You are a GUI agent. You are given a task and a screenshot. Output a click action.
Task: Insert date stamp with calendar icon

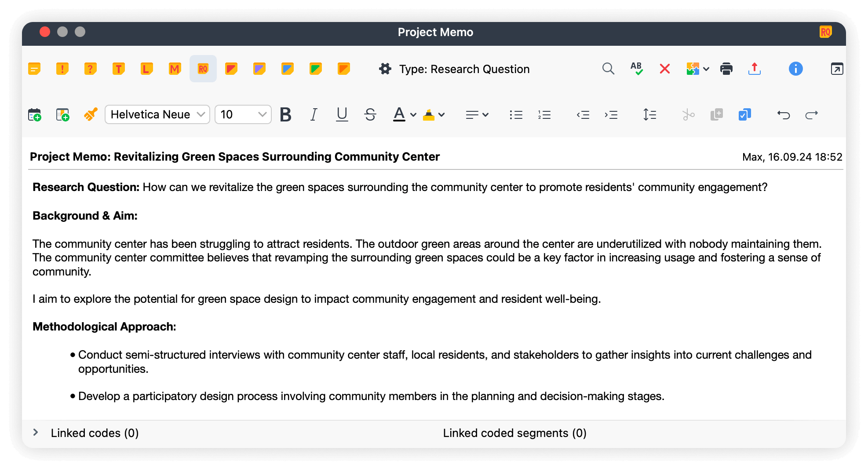35,115
